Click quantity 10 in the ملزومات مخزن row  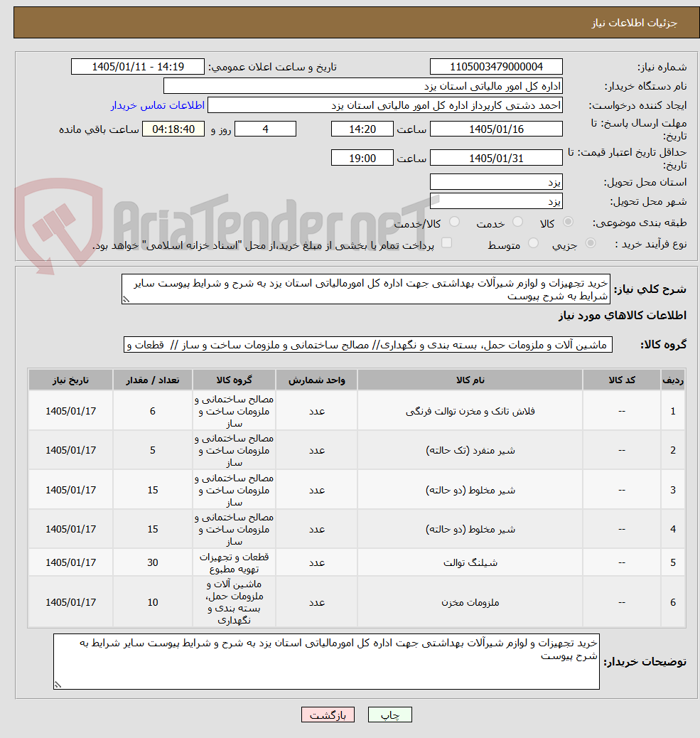click(x=152, y=602)
